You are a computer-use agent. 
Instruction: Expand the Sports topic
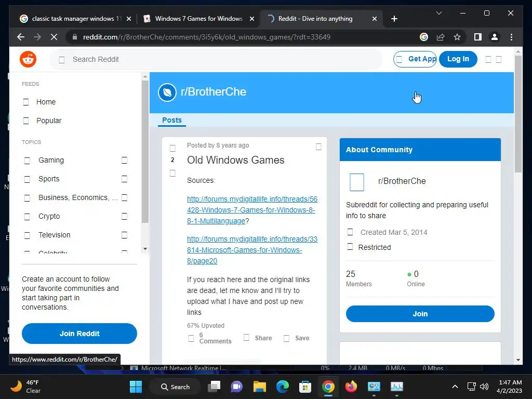coord(124,179)
